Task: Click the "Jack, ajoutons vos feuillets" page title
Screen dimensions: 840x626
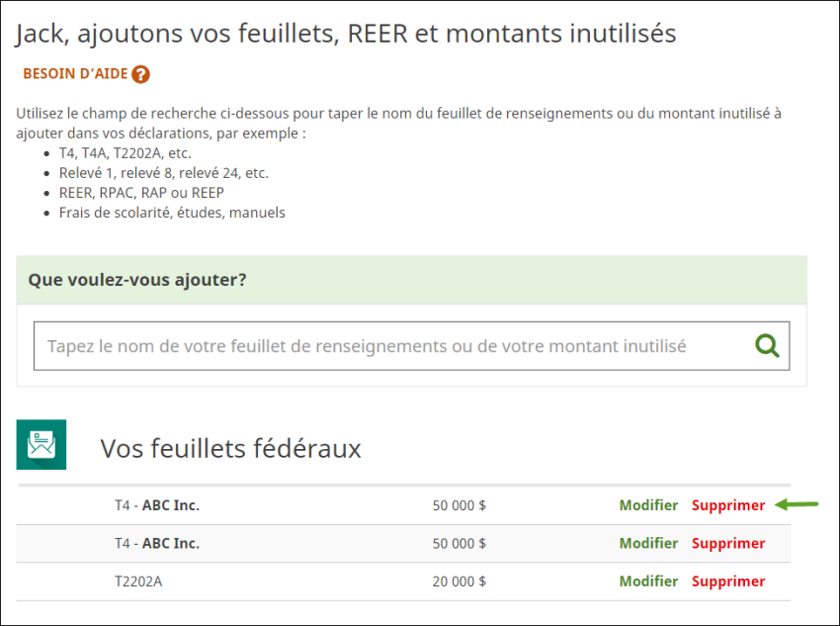Action: point(346,34)
